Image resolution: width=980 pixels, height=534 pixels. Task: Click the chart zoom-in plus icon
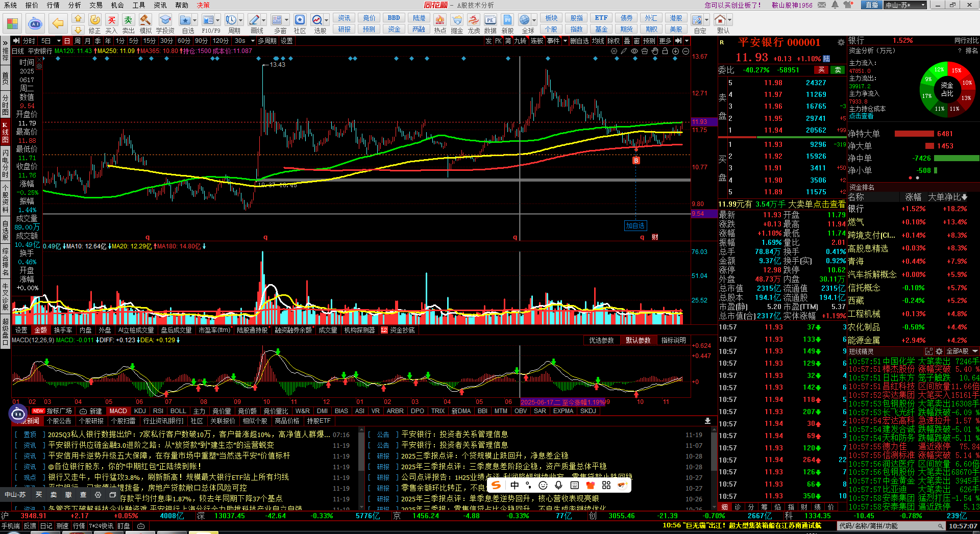pyautogui.click(x=675, y=52)
